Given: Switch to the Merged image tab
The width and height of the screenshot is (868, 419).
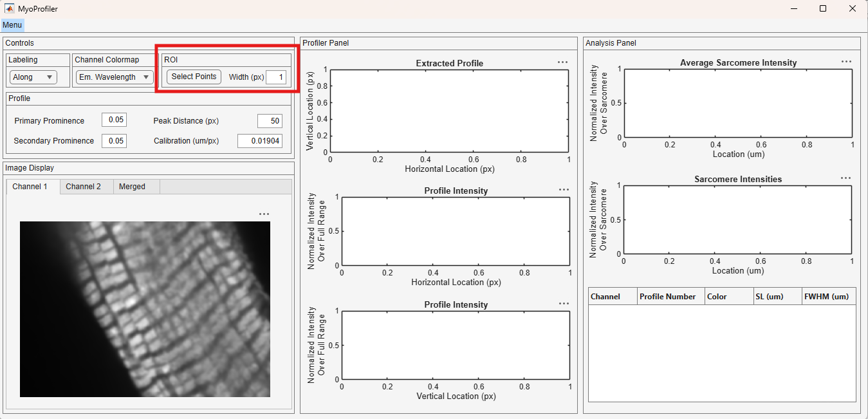Looking at the screenshot, I should point(132,187).
